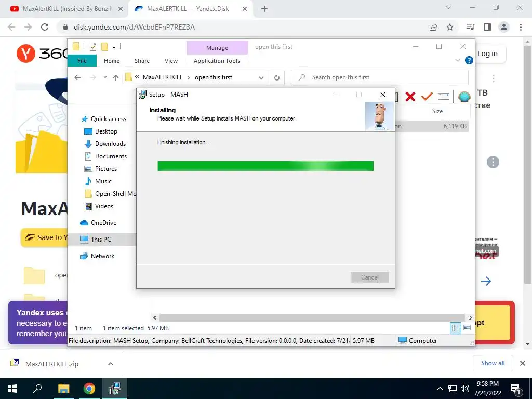
Task: Click the orange checkmark rename icon
Action: click(x=427, y=97)
